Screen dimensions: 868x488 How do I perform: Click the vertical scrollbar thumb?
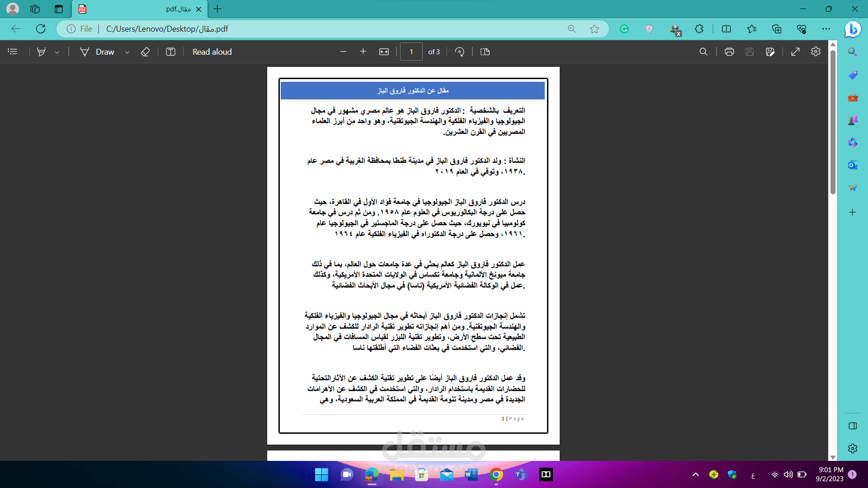tap(833, 122)
